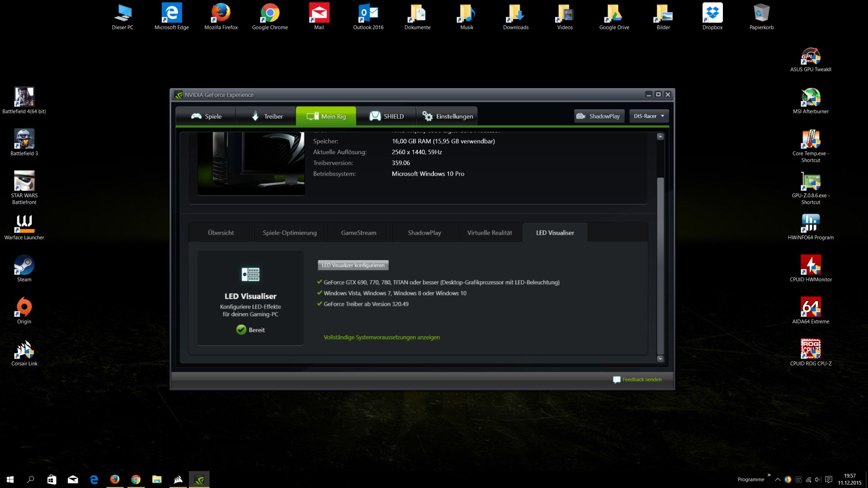Select the Spiele-Optimierung sub-tab
The height and width of the screenshot is (488, 868).
pyautogui.click(x=289, y=233)
